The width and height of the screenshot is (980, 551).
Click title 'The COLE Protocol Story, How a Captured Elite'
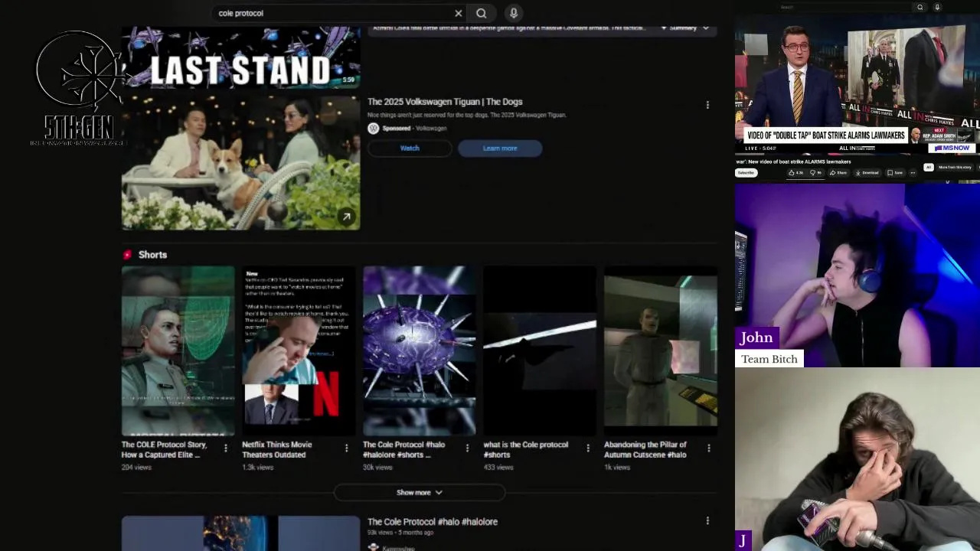point(165,449)
